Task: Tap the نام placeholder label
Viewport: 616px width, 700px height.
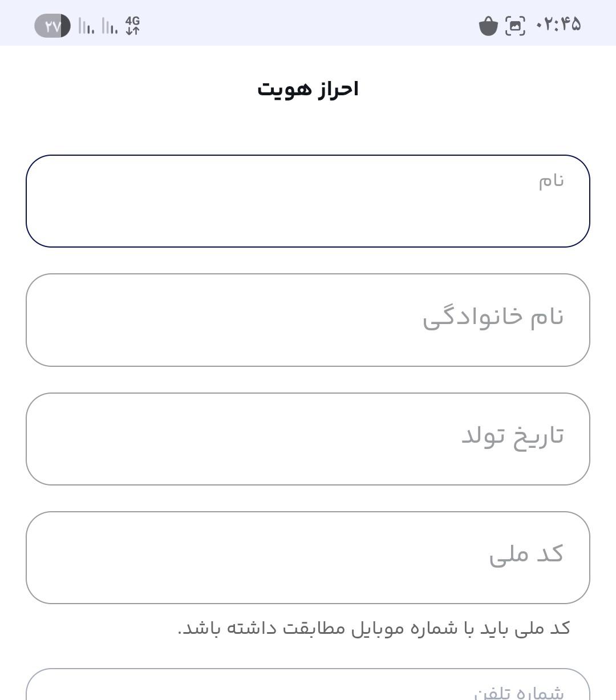Action: [550, 180]
